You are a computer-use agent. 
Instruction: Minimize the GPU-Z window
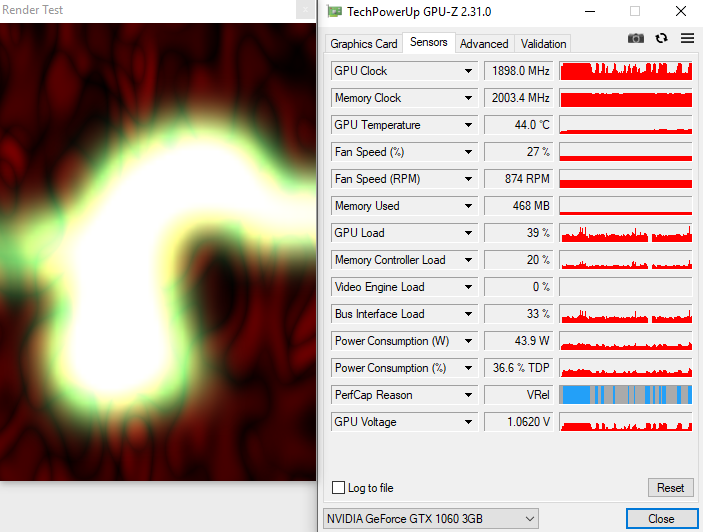coord(590,11)
